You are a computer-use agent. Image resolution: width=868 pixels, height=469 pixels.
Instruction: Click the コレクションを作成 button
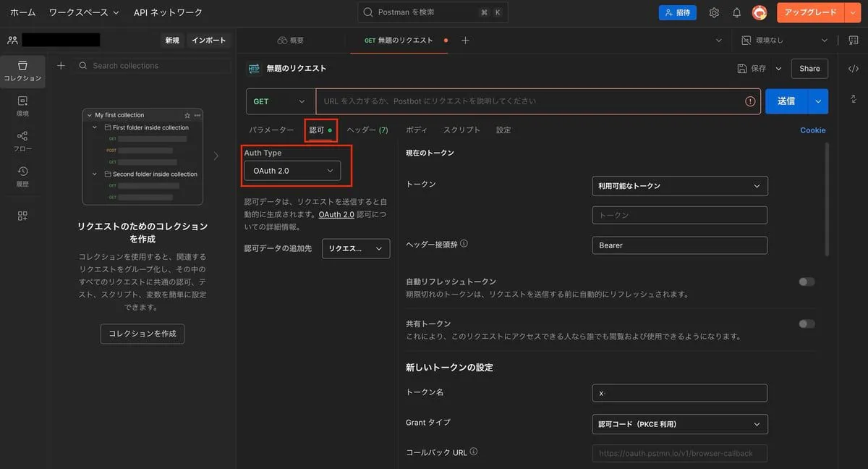point(142,334)
